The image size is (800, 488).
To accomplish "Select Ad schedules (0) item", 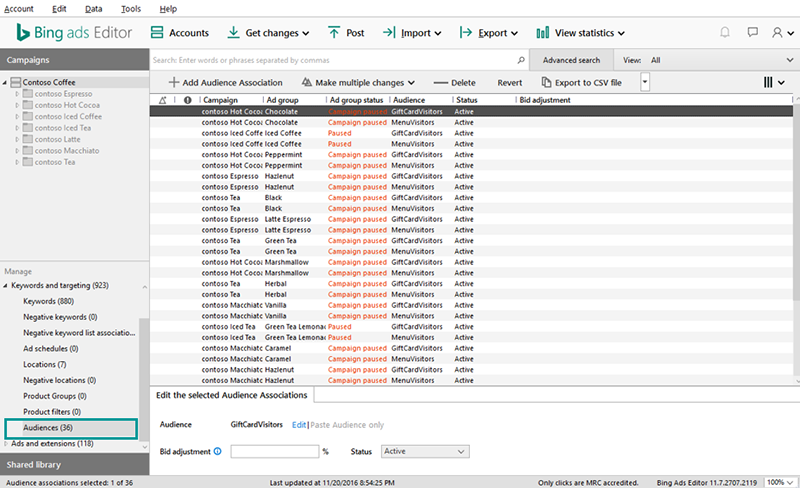I will coord(51,349).
